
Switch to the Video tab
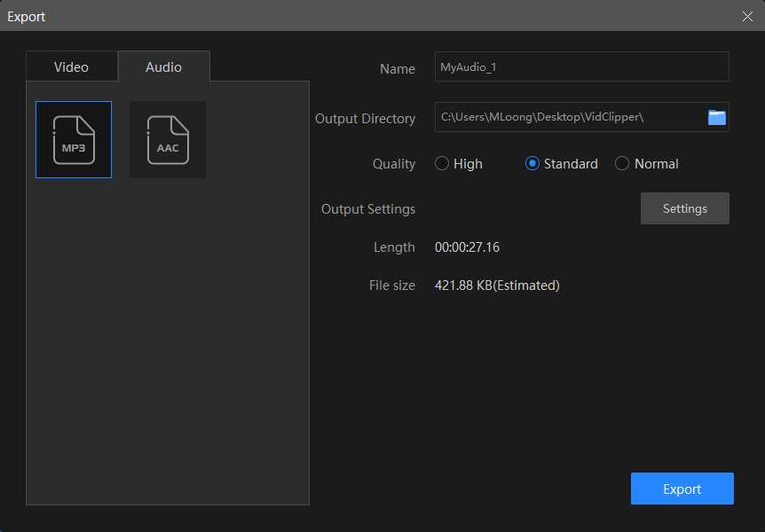point(72,66)
